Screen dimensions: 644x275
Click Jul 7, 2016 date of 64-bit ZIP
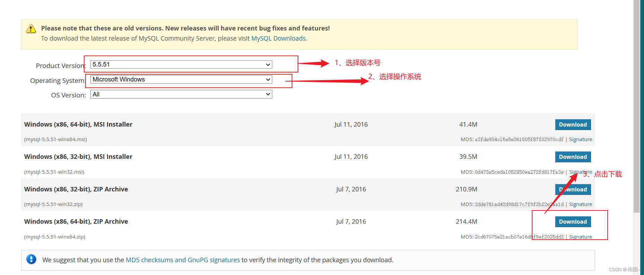[x=351, y=222]
